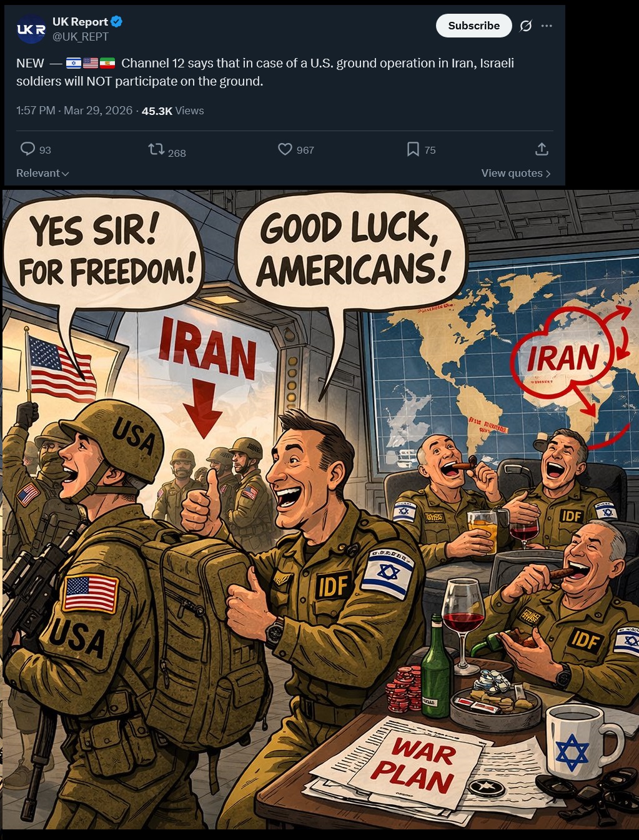Open the three-dot more options menu
Viewport: 639px width, 840px height.
click(x=547, y=26)
